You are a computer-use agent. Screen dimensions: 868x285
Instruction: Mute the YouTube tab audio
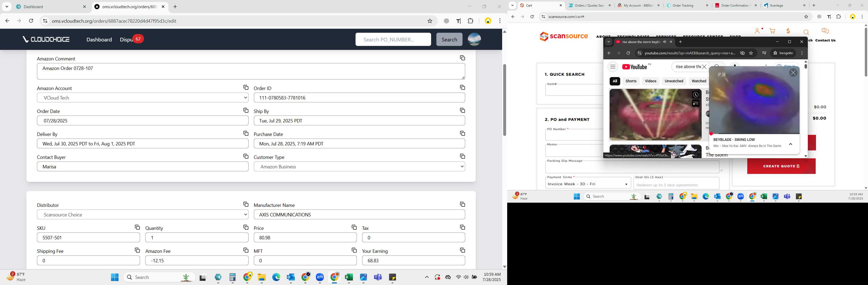pyautogui.click(x=665, y=42)
